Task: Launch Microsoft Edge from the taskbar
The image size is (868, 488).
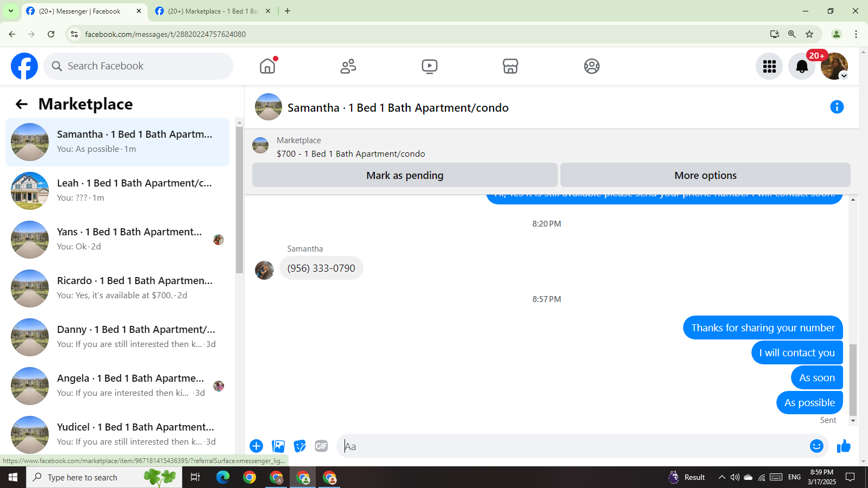Action: (x=223, y=477)
